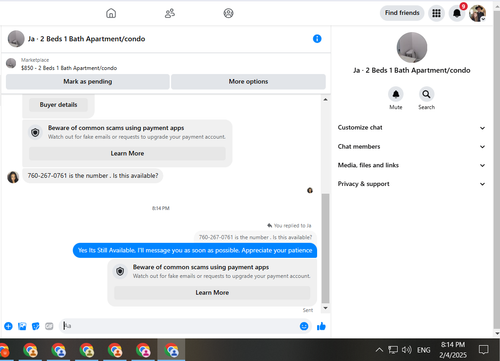Open the emoji picker in message box
The height and width of the screenshot is (361, 500).
tap(304, 326)
